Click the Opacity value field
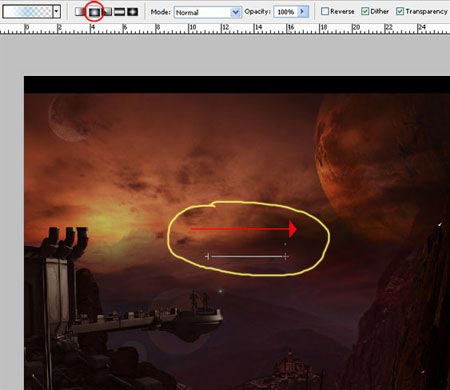The image size is (450, 390). (x=285, y=12)
